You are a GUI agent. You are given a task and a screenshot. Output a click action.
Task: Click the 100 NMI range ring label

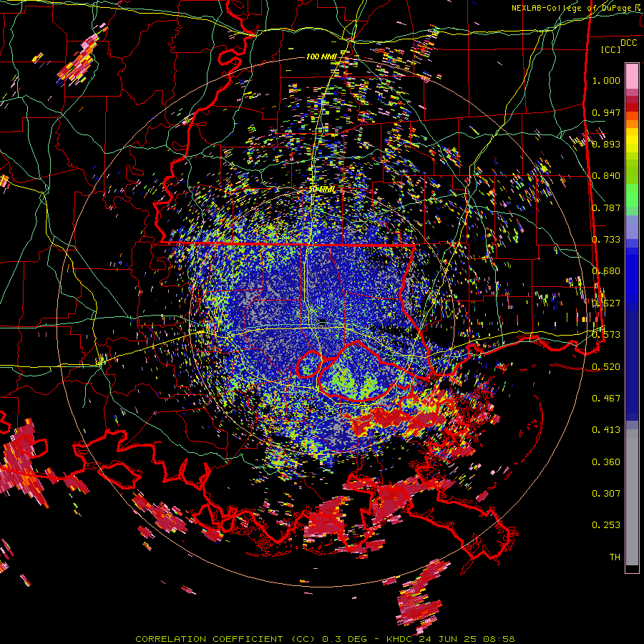(x=321, y=57)
